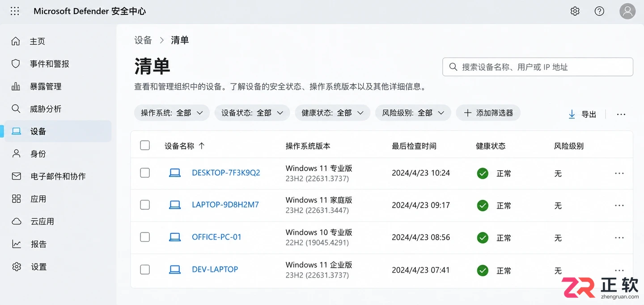This screenshot has width=644, height=305.
Task: Open device link OFFICE-PC-01
Action: coord(216,237)
